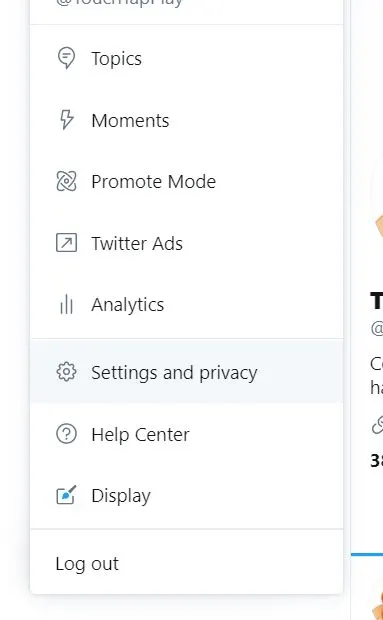Viewport: 383px width, 620px height.
Task: Click the Display paintbrush icon
Action: (x=66, y=495)
